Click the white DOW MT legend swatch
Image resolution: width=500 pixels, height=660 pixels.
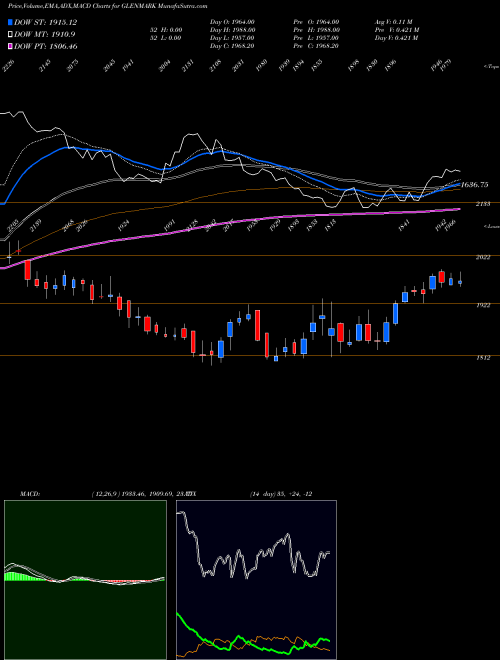point(10,35)
